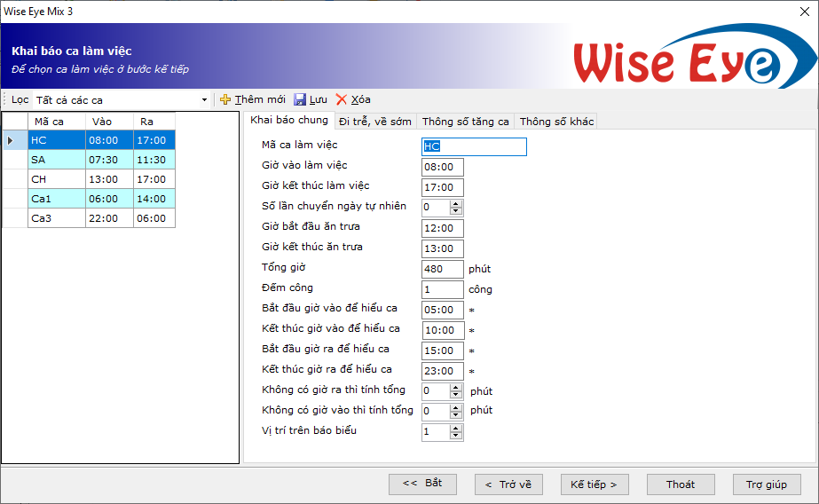The height and width of the screenshot is (504, 819).
Task: Click the Thoát button
Action: [681, 484]
